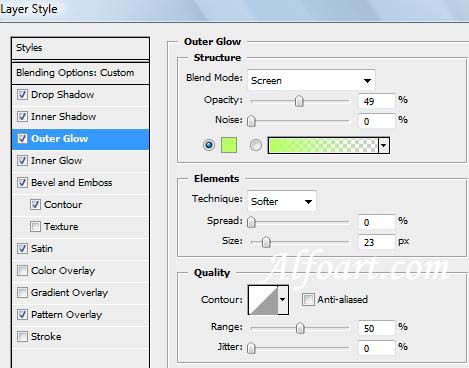Select the Color Overlay entry
Image resolution: width=469 pixels, height=368 pixels.
tap(80, 271)
